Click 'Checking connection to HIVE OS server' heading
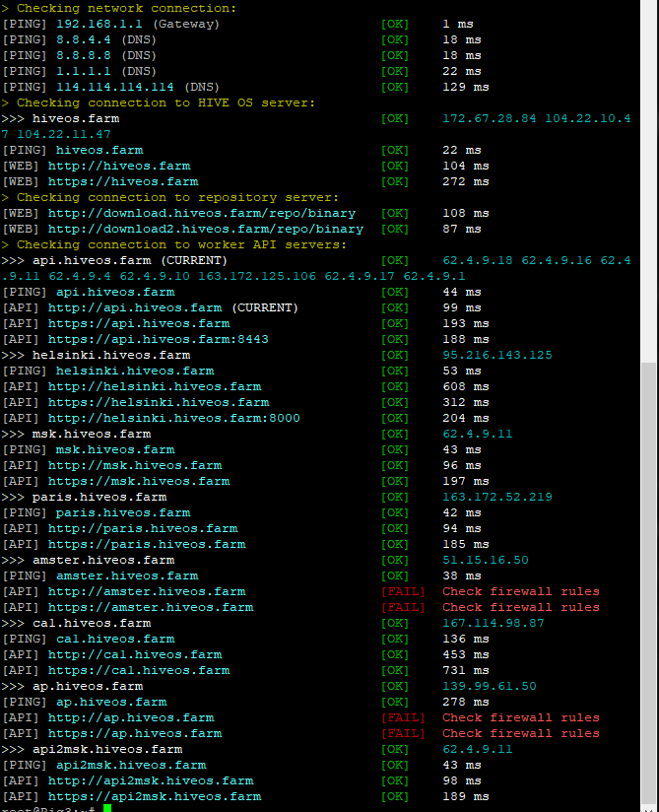The width and height of the screenshot is (659, 812). coord(158,103)
